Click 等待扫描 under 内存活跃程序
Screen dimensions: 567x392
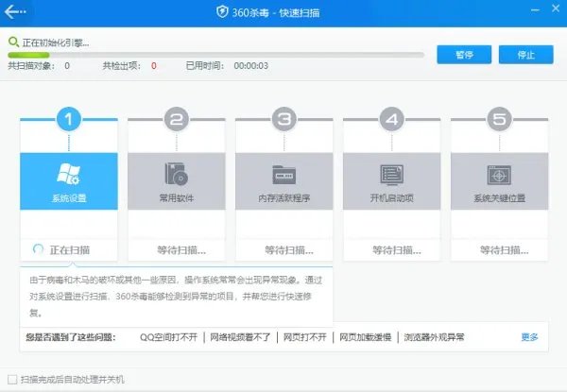pos(289,250)
